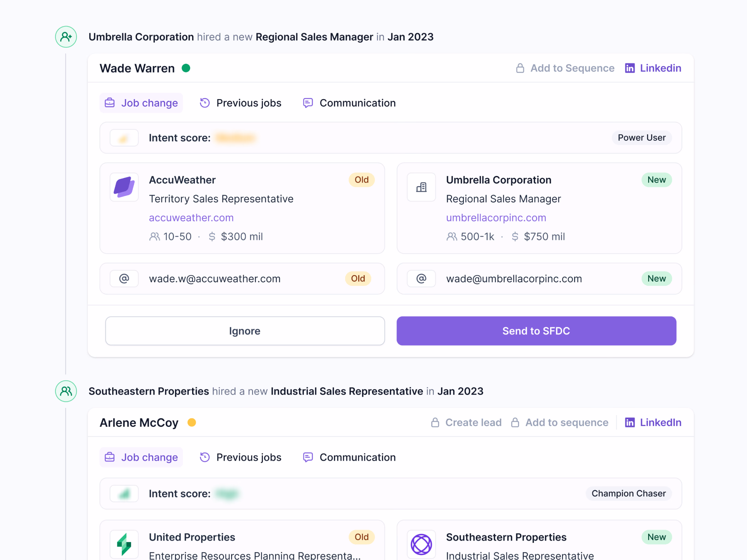Switch to Previous jobs tab for Wade Warren

240,103
